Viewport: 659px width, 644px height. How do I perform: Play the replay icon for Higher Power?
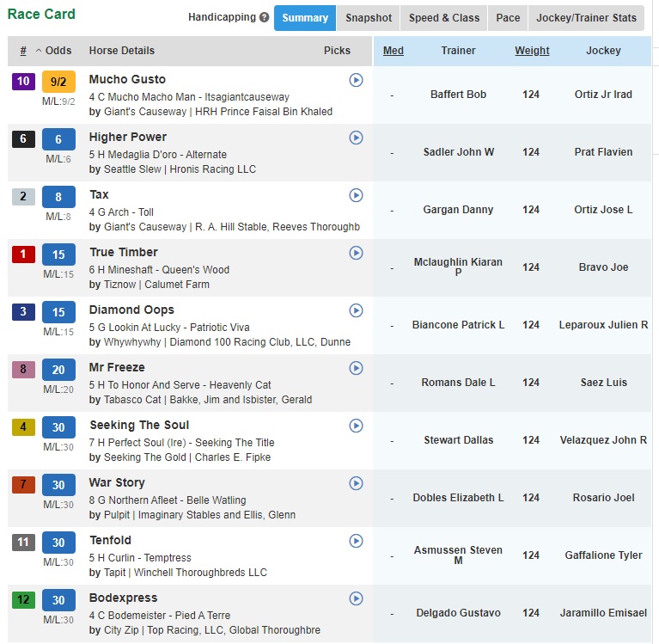[356, 138]
